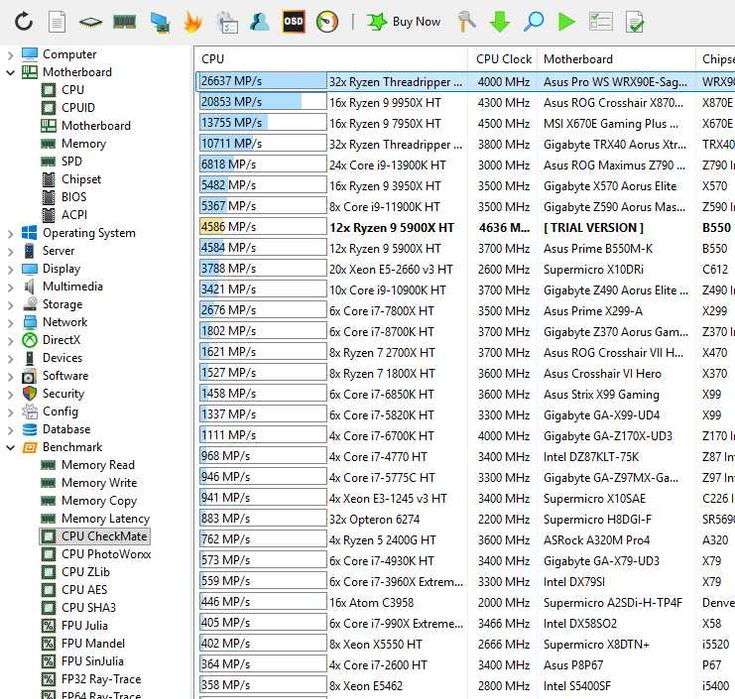Click Supermicro X10DRi motherboard cell
735x699 pixels.
(x=593, y=269)
